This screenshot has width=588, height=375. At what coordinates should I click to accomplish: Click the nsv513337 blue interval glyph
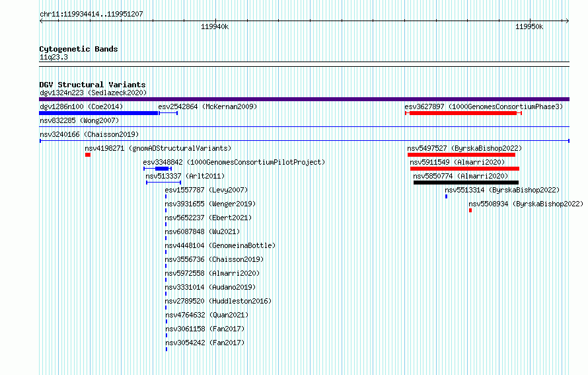coord(163,183)
